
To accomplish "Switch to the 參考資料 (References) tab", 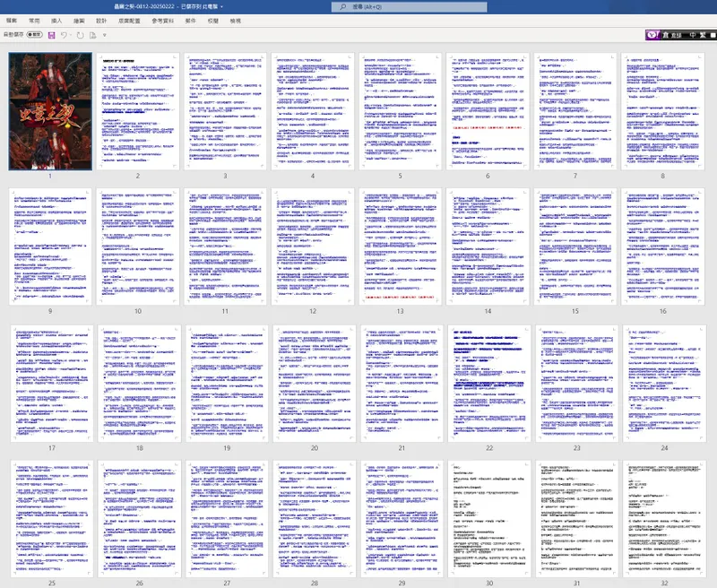I will point(163,21).
